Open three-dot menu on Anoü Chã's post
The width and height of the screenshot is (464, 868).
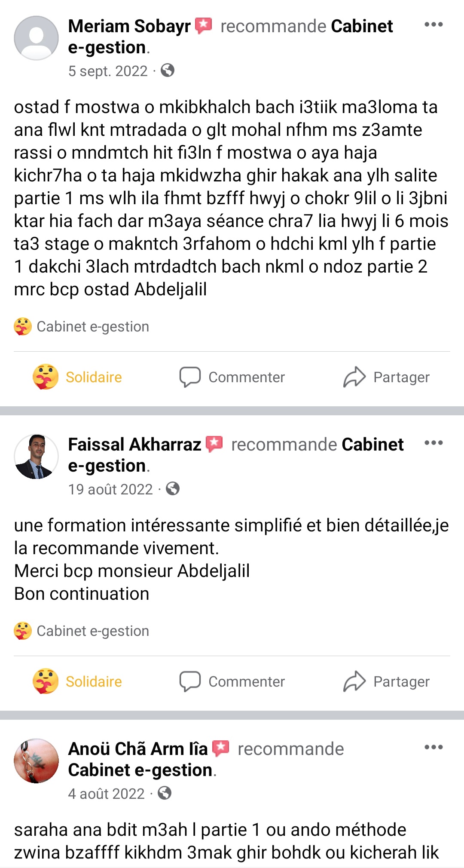tap(433, 747)
